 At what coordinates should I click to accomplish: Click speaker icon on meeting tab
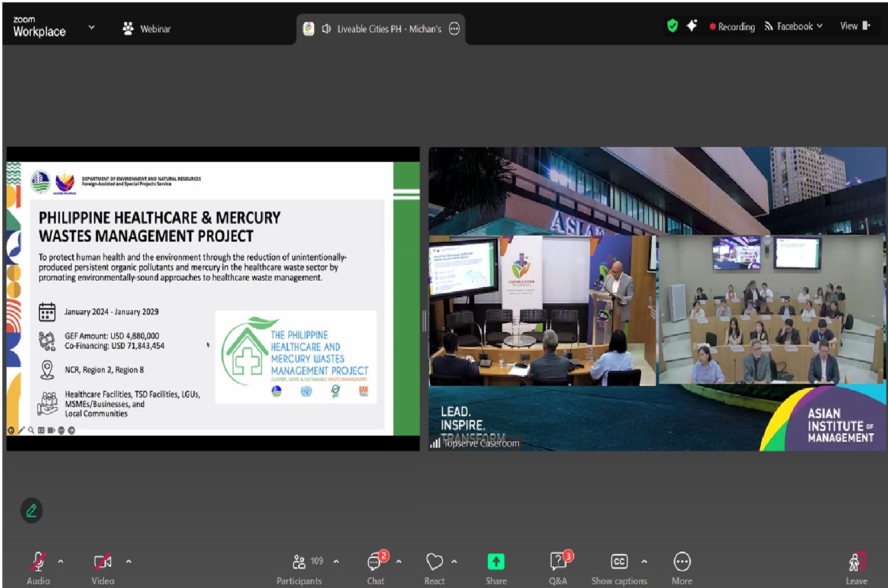326,29
